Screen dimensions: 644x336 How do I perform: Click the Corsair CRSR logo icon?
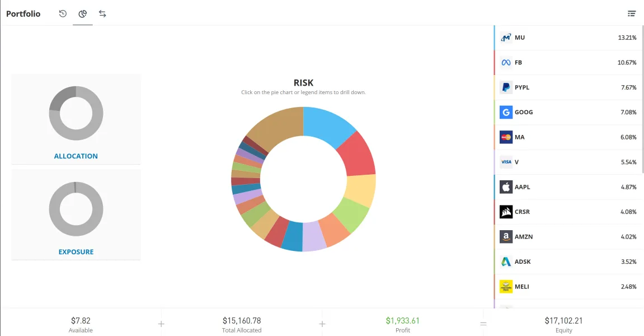506,212
